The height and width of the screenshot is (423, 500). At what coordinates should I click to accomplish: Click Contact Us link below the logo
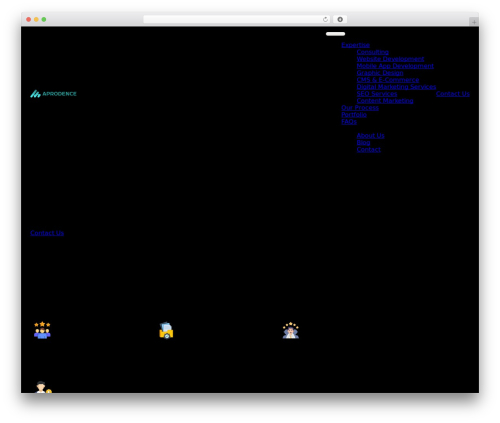[47, 233]
